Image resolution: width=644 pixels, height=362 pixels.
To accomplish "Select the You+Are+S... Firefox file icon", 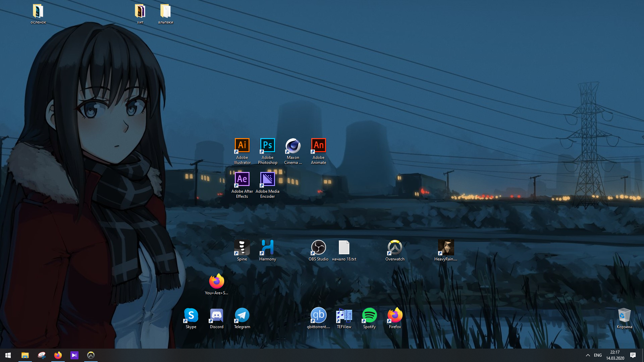I will pyautogui.click(x=216, y=284).
